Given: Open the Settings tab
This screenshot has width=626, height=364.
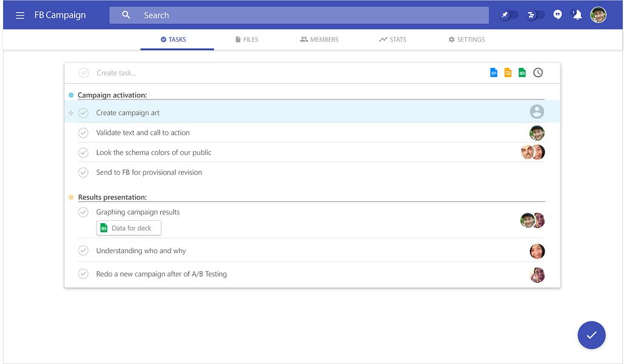Looking at the screenshot, I should pos(466,39).
